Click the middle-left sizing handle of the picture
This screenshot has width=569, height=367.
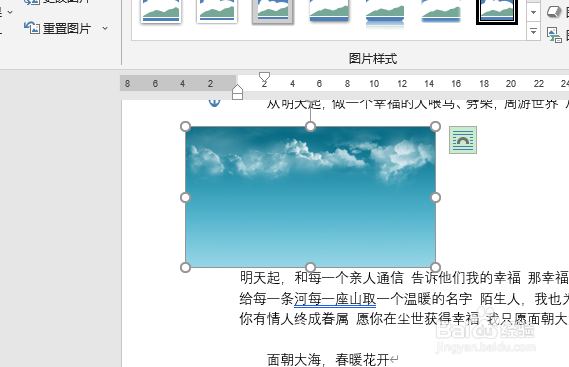(x=185, y=197)
